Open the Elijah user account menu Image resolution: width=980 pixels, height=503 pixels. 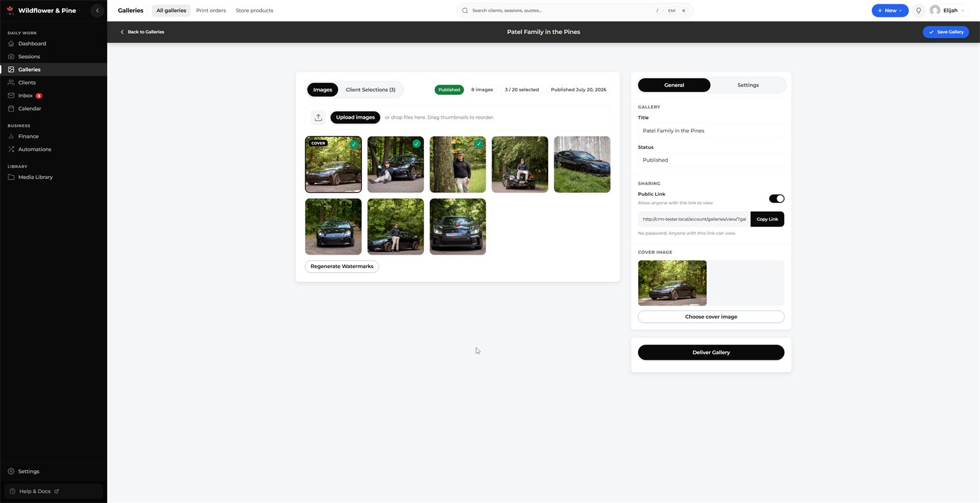[x=947, y=10]
